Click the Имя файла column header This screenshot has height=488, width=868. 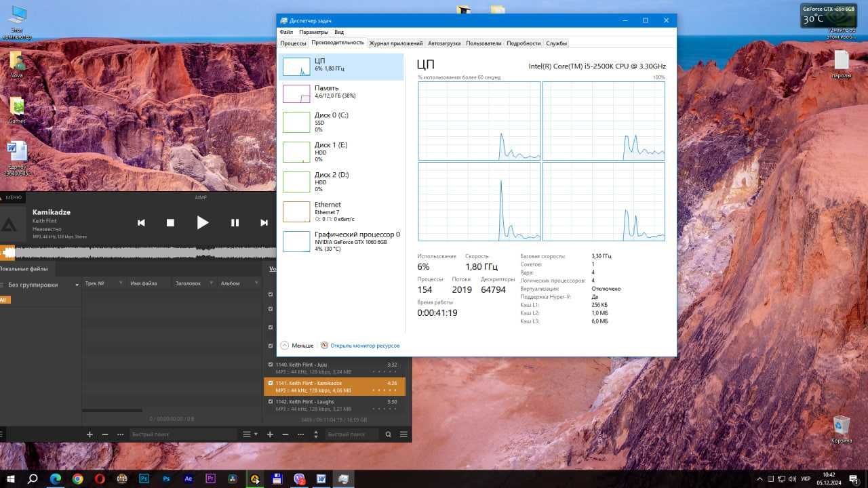[144, 283]
